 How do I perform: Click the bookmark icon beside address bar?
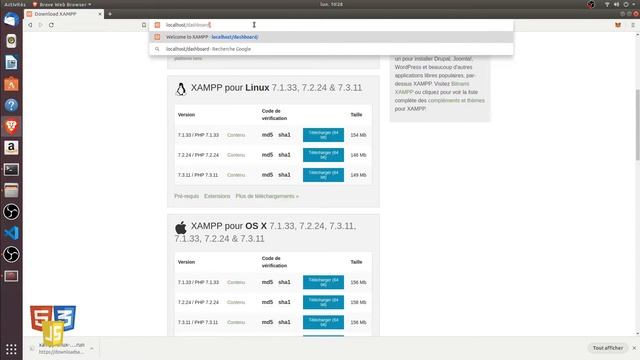(144, 25)
